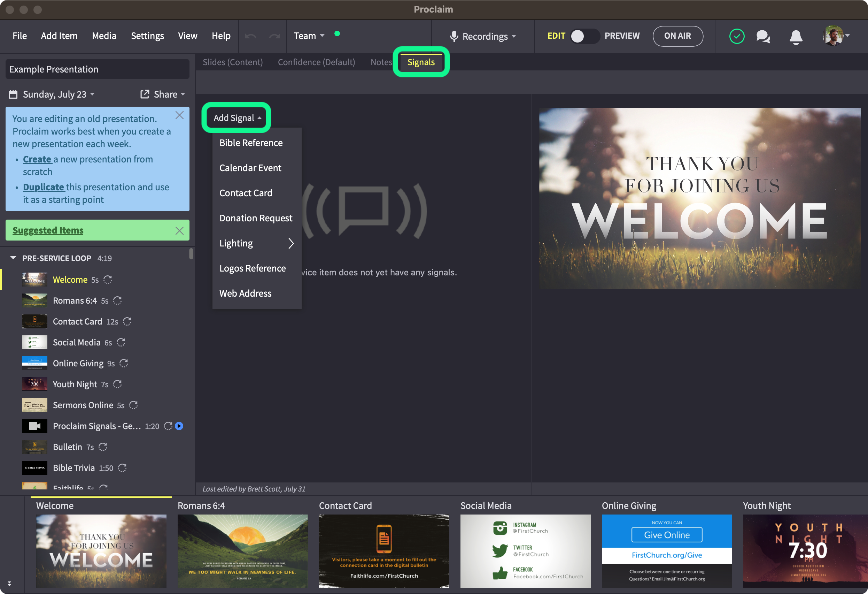
Task: Toggle loop icon on Youth Night item
Action: click(x=117, y=384)
